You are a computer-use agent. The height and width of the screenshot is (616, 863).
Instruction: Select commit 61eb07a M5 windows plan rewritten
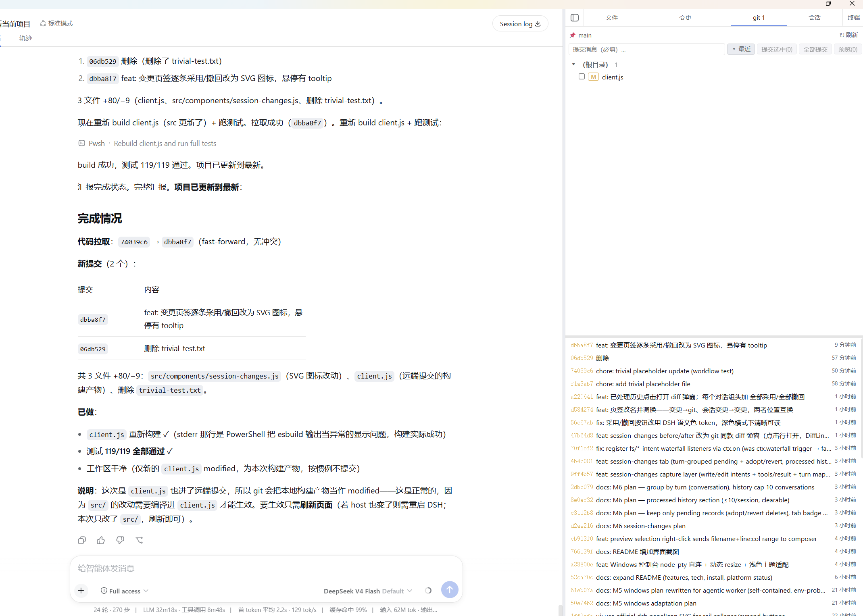click(713, 590)
